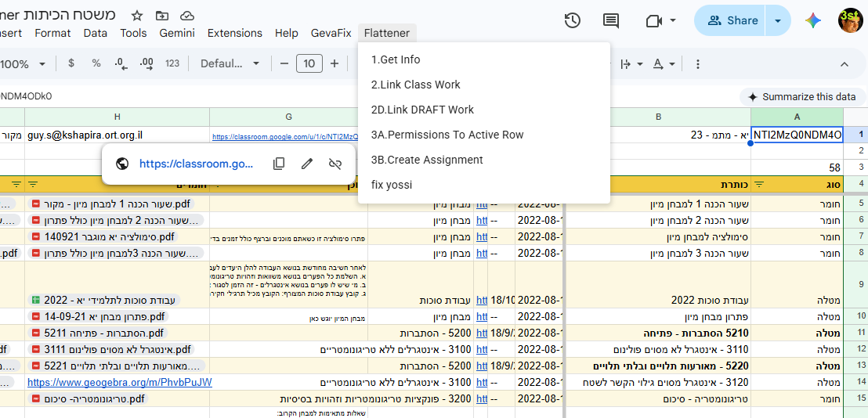Open the 5211 הסתברות - פתיחה PDF chip

click(97, 333)
